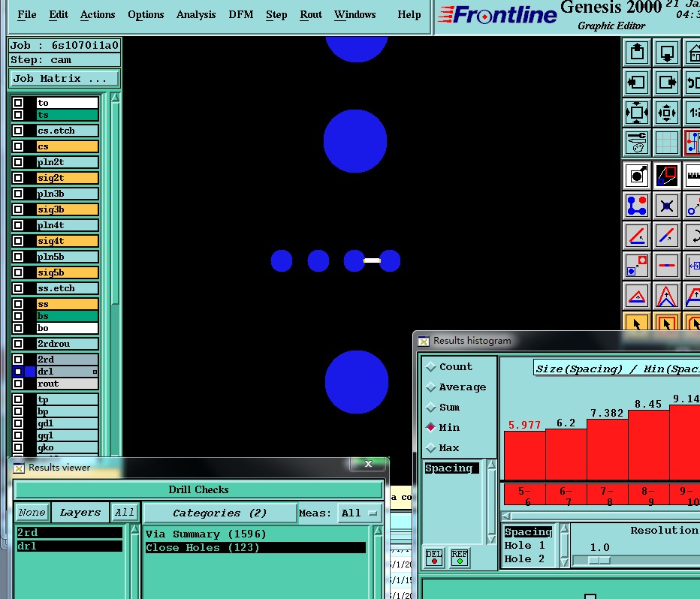Click the None button in Results viewer

(x=32, y=513)
